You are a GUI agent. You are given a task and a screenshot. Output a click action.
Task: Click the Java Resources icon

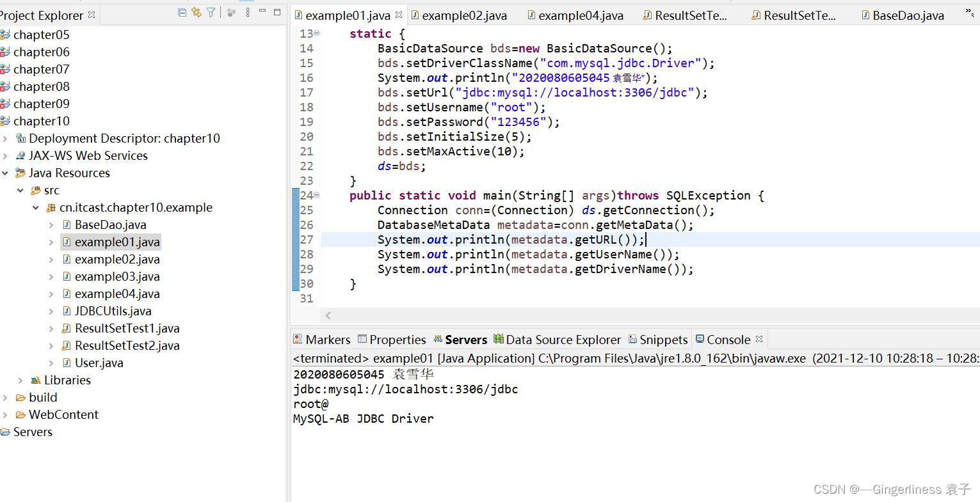point(20,173)
